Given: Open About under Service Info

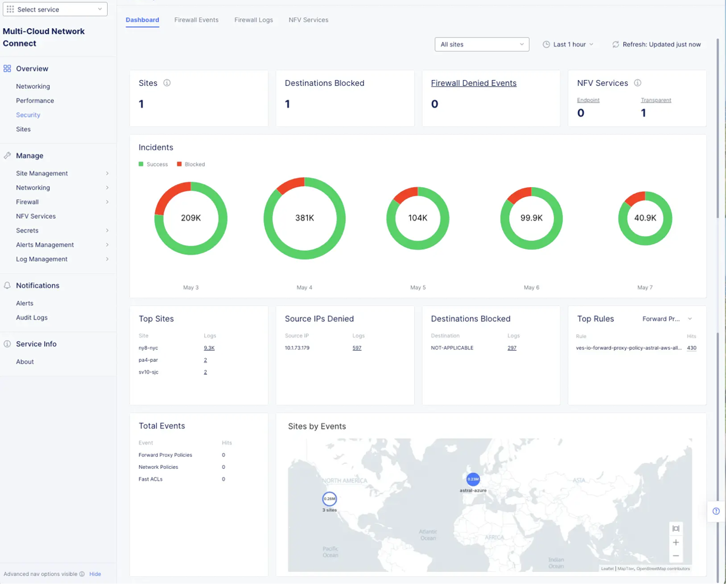Looking at the screenshot, I should pos(25,363).
